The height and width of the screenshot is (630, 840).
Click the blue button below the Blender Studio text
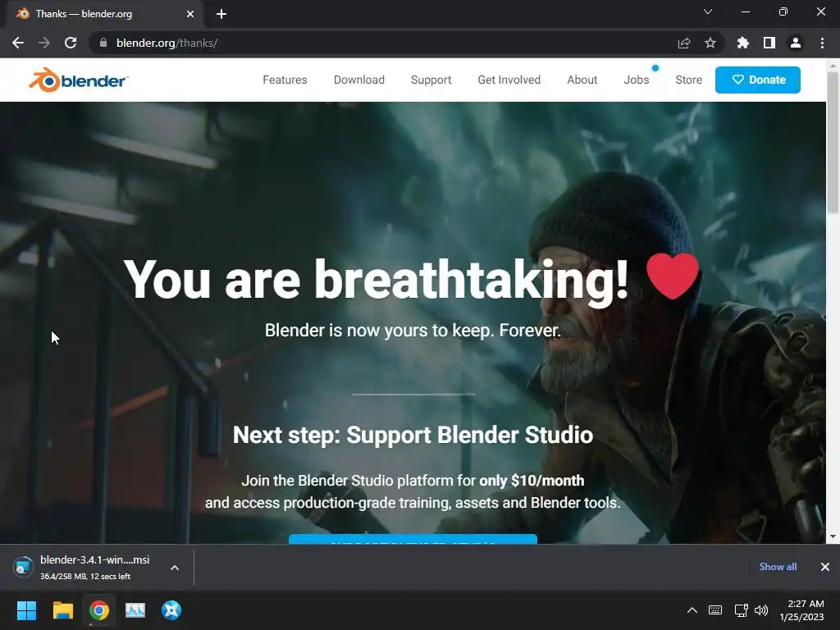413,539
